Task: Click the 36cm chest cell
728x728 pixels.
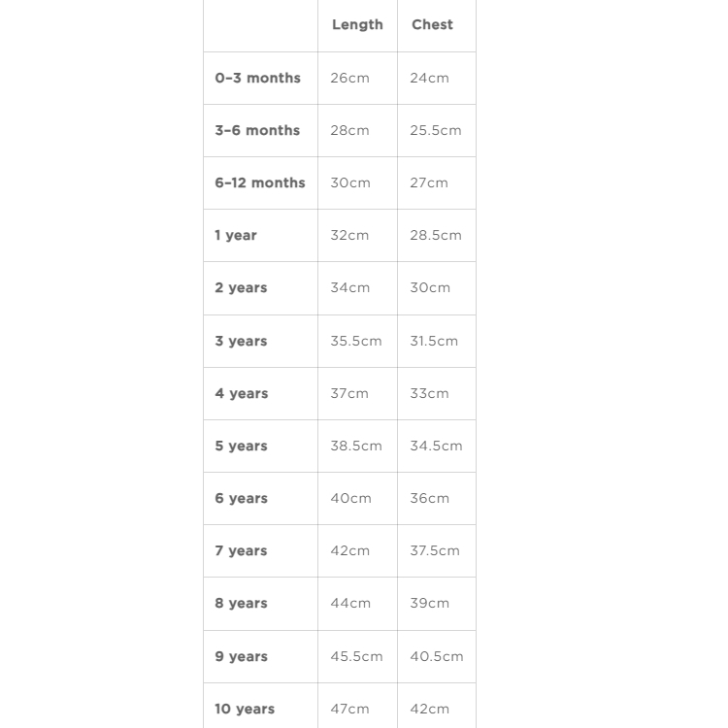Action: (430, 498)
